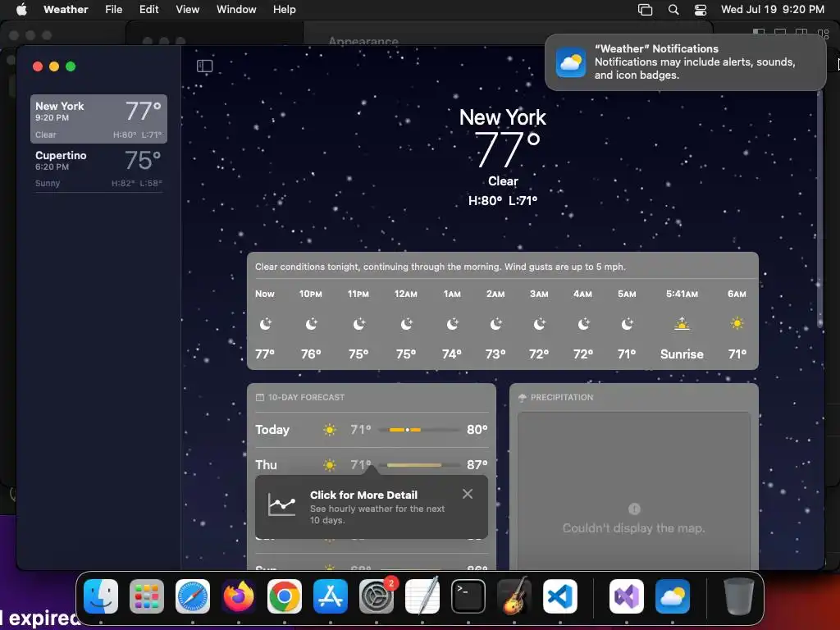Viewport: 840px width, 630px height.
Task: Open System Settings from the Dock
Action: pyautogui.click(x=377, y=596)
